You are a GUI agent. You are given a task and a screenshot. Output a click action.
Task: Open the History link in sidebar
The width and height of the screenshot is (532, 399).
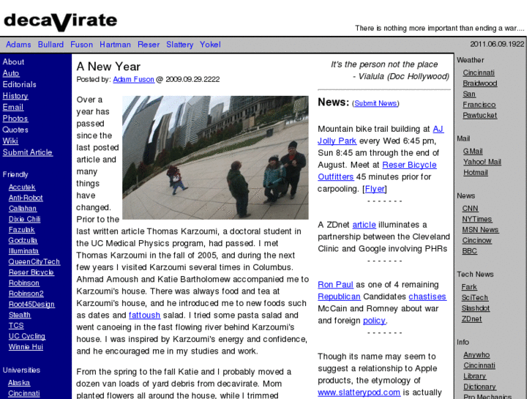click(15, 96)
